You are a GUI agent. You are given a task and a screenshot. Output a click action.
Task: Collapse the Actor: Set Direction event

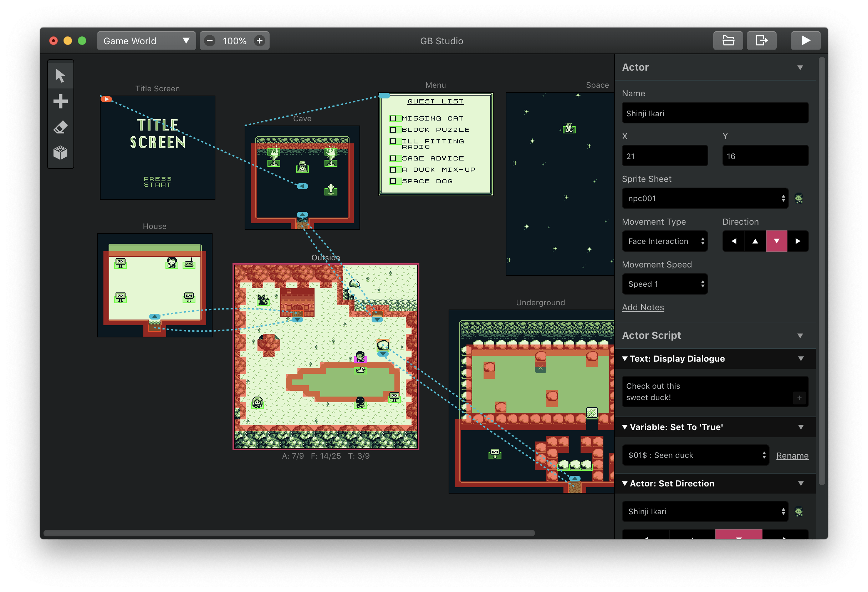point(625,483)
